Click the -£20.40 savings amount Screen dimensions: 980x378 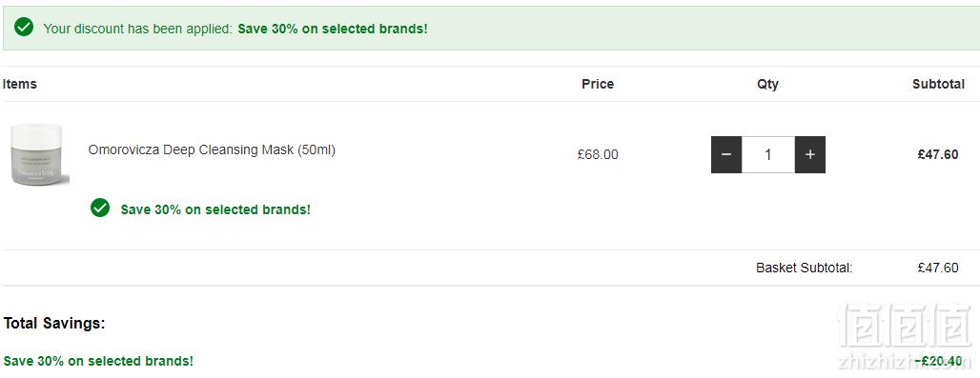[x=938, y=361]
